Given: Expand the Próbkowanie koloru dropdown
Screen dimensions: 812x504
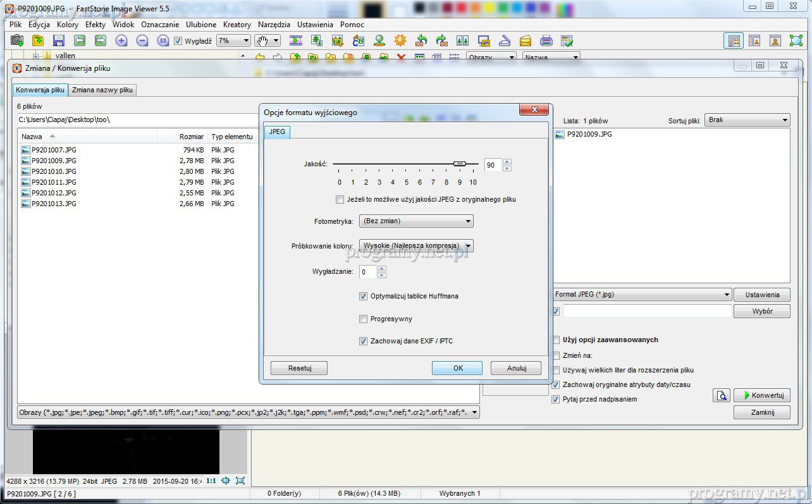Looking at the screenshot, I should 416,245.
